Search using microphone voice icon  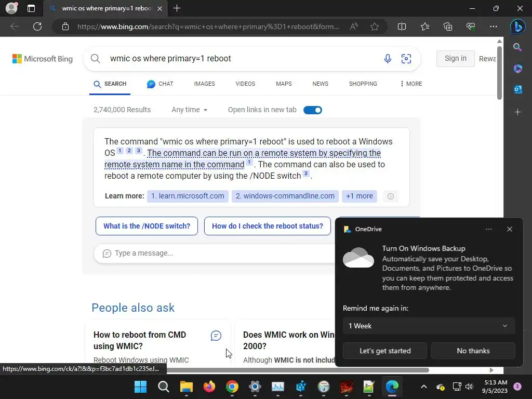pos(388,59)
